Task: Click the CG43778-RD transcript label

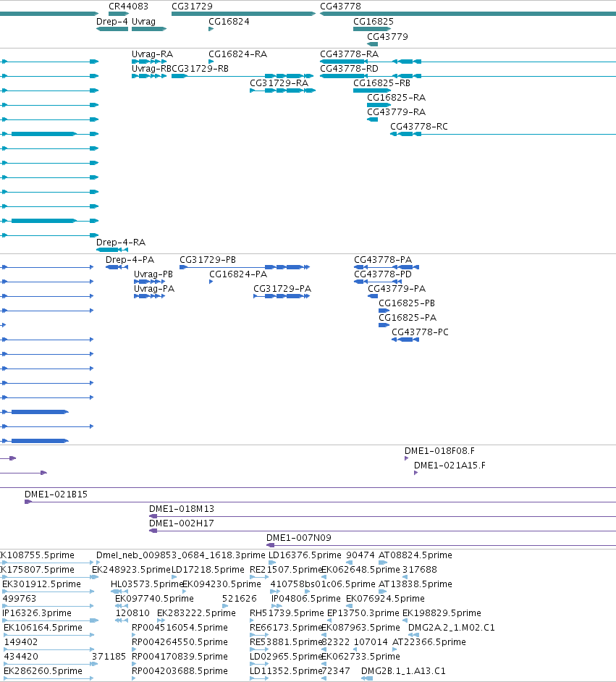Action: [x=349, y=69]
